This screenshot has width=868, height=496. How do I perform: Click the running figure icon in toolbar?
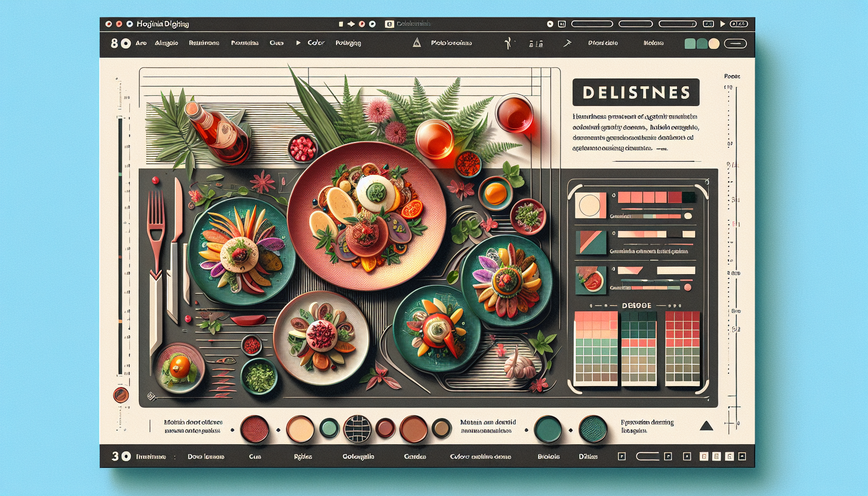coord(508,43)
